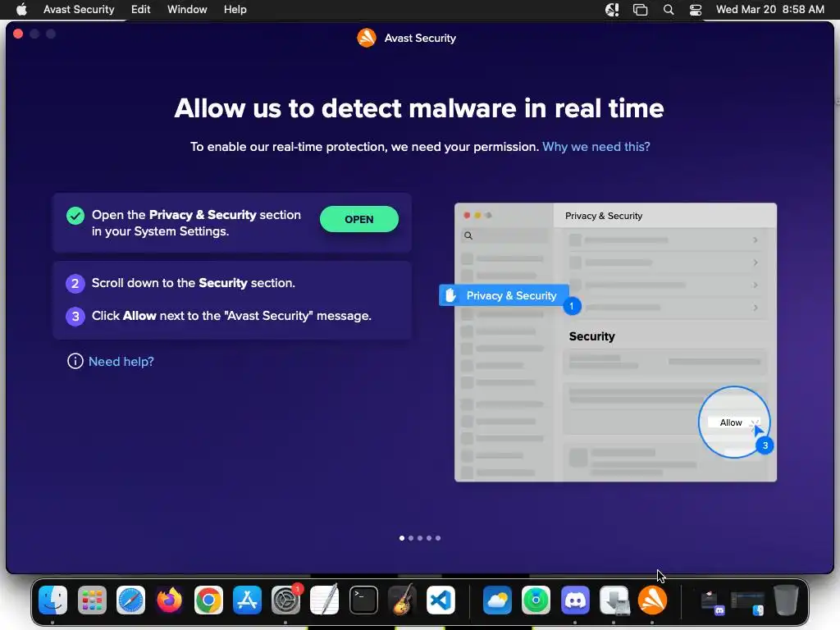Open the 'Why we need this?' link
Viewport: 840px width, 630px height.
pyautogui.click(x=596, y=147)
